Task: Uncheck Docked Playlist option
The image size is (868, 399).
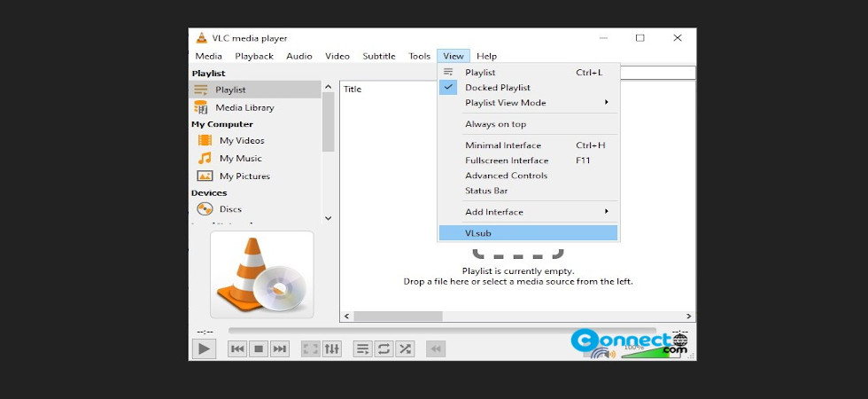Action: click(x=528, y=88)
